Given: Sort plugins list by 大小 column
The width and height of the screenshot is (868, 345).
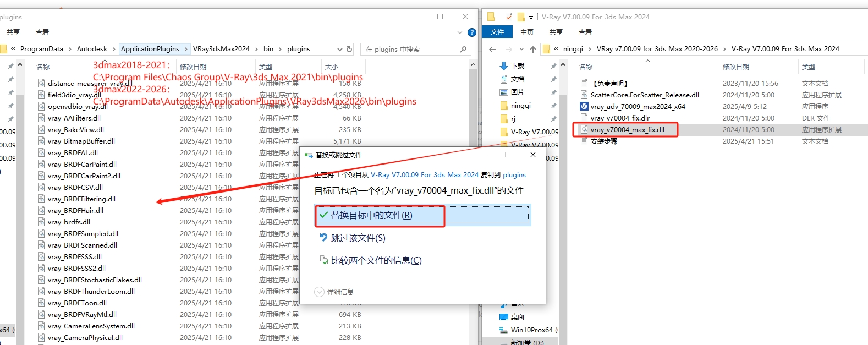Looking at the screenshot, I should [x=332, y=67].
